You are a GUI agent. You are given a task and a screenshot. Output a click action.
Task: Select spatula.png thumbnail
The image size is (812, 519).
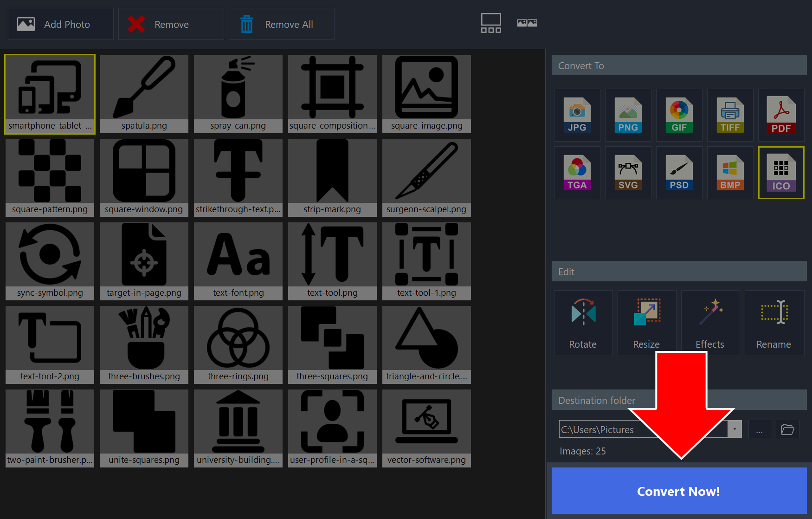click(144, 94)
